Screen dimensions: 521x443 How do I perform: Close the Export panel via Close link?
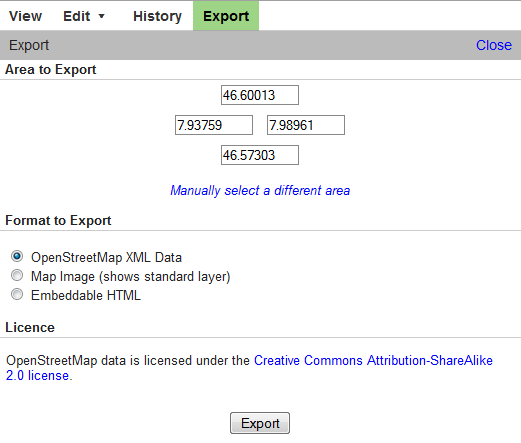494,45
